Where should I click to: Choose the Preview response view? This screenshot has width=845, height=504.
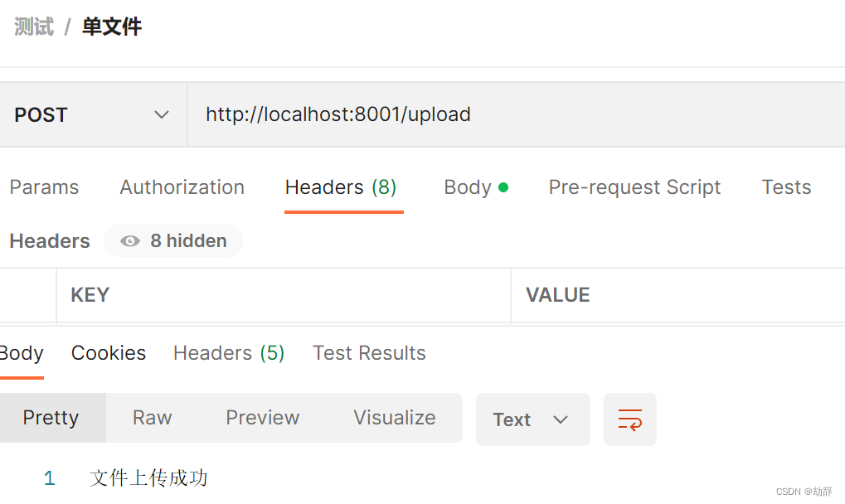[x=262, y=418]
